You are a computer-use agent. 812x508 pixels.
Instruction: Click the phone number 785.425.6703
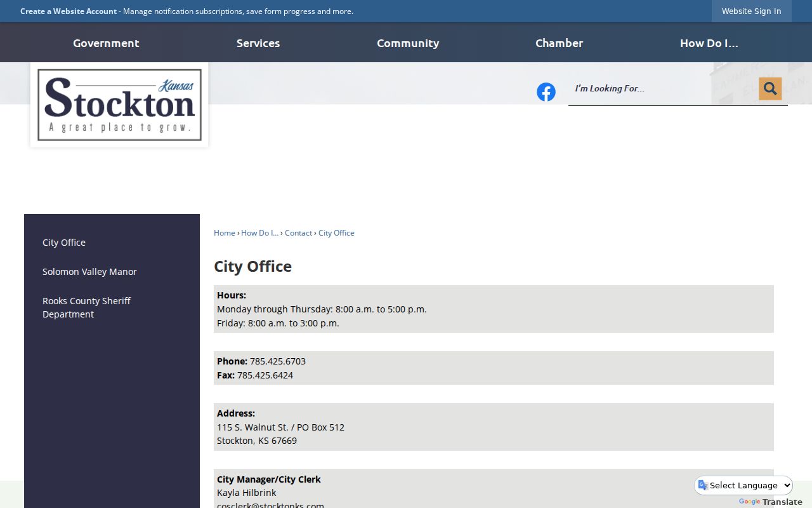[x=278, y=361]
